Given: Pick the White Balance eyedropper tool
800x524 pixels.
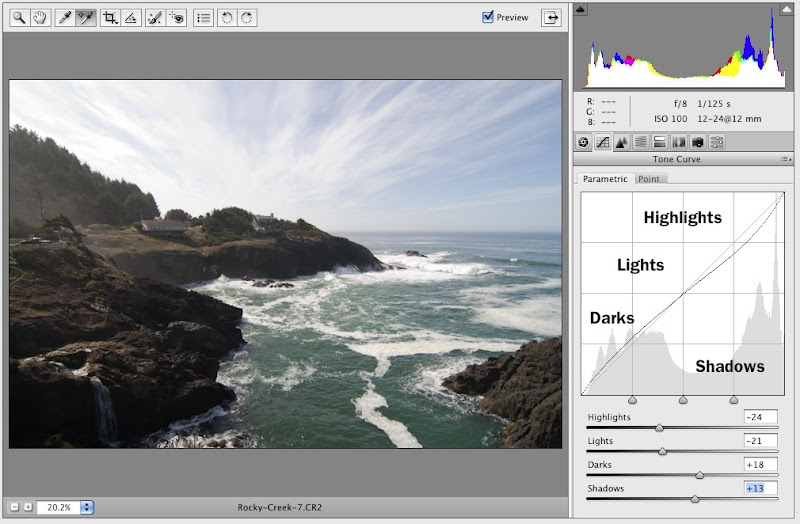Looking at the screenshot, I should click(x=65, y=18).
